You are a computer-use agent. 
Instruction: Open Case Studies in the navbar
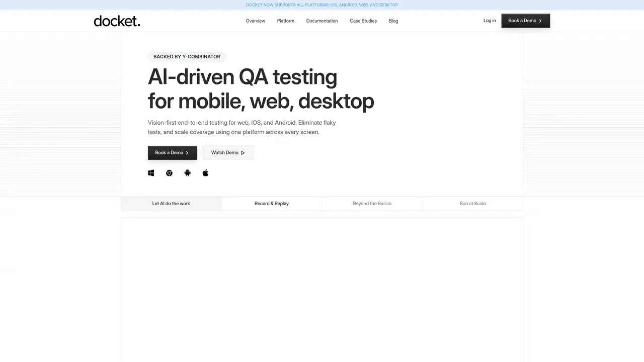363,21
